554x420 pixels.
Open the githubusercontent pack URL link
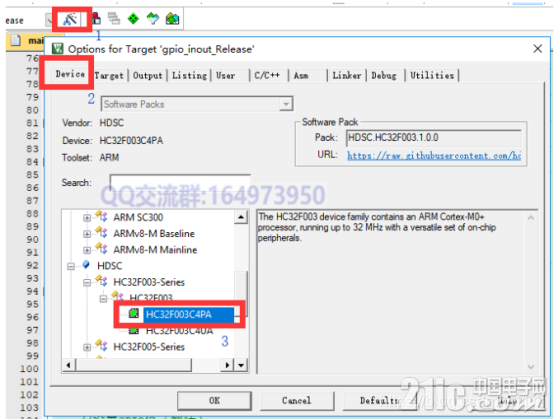[x=434, y=155]
